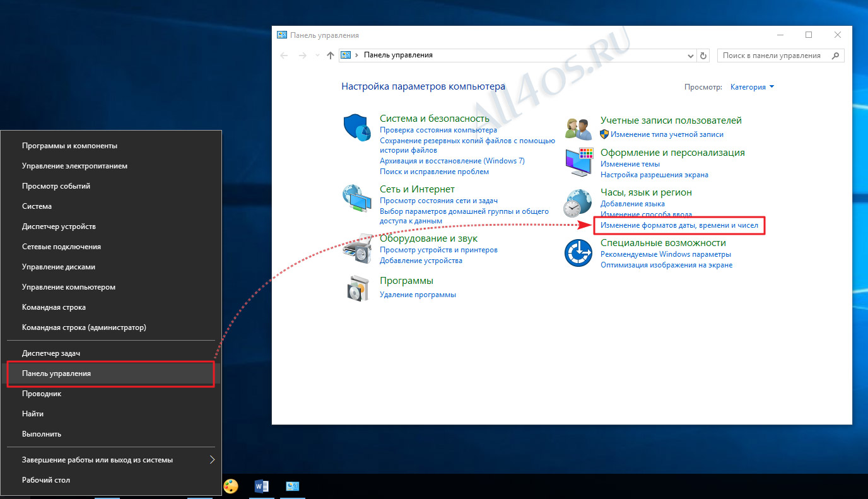Click the Hardware and Sound printer icon
The image size is (868, 499).
click(358, 248)
